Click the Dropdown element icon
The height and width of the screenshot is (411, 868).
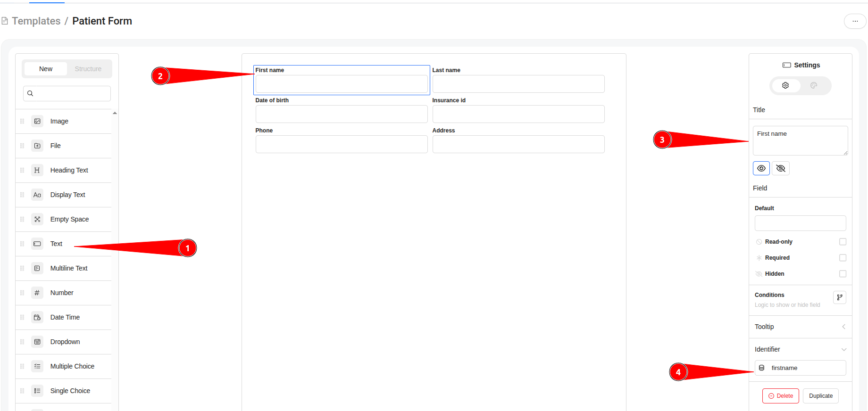[37, 342]
